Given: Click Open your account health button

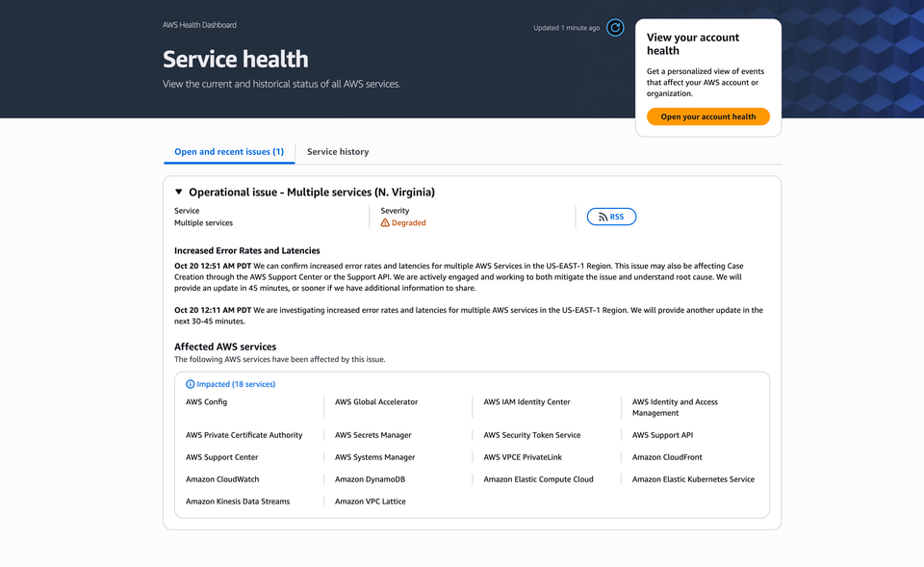Looking at the screenshot, I should (707, 116).
